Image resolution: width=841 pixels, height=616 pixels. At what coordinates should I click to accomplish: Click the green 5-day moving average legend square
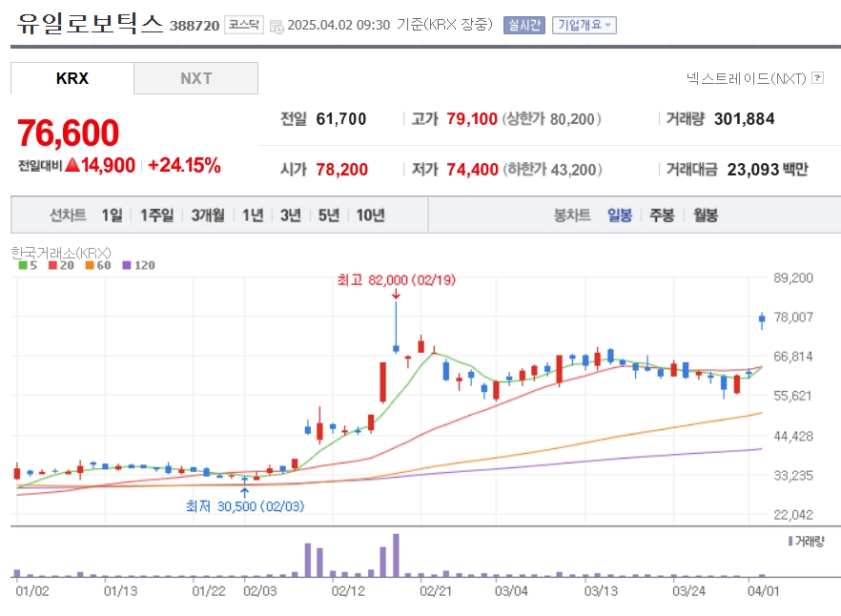click(x=23, y=265)
